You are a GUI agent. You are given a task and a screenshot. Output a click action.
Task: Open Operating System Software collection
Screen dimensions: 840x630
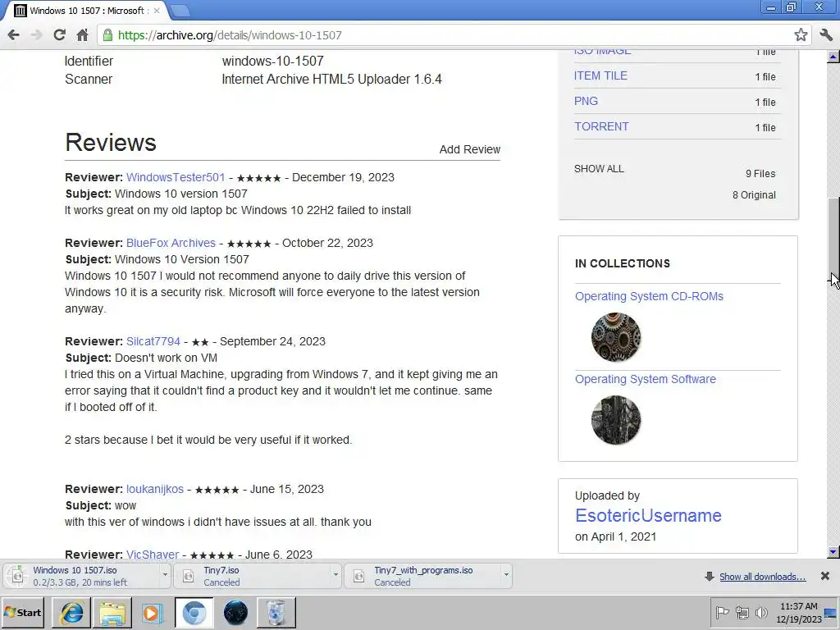point(646,379)
